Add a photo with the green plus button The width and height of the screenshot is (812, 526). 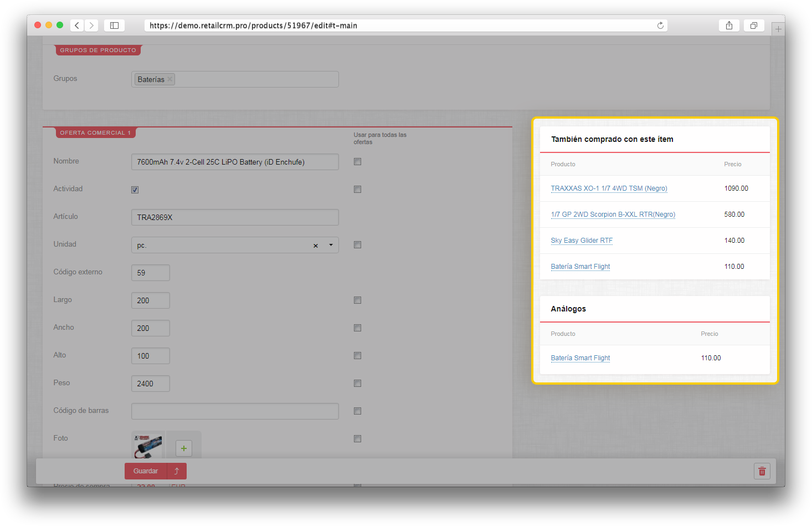pyautogui.click(x=184, y=448)
